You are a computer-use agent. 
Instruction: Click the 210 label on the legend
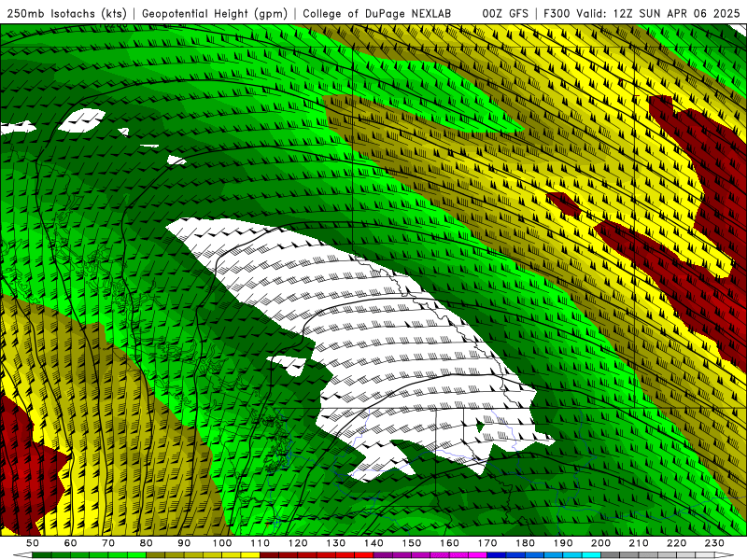tap(639, 543)
